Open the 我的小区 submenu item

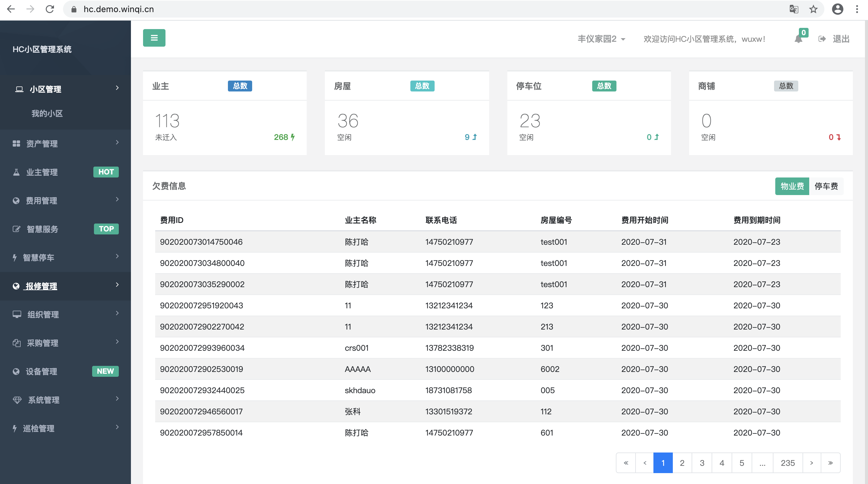(47, 114)
